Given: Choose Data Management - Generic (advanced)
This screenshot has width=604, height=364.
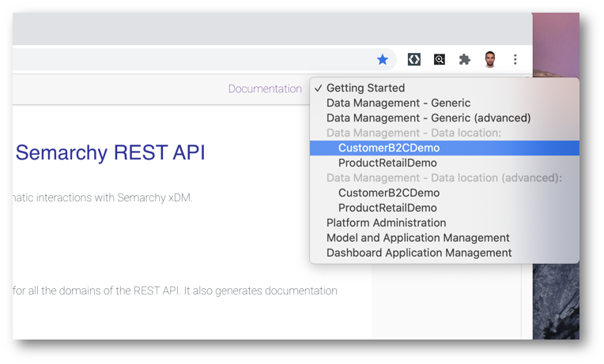Looking at the screenshot, I should point(428,118).
